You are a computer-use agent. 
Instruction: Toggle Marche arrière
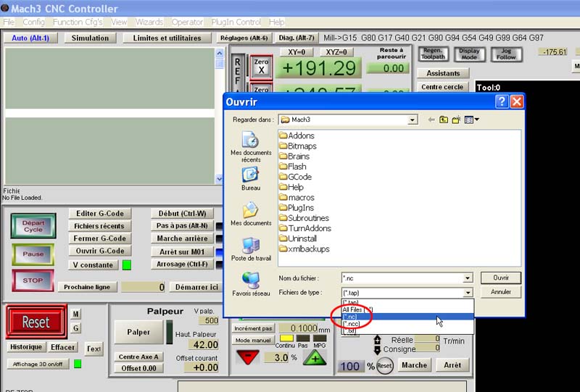[182, 238]
